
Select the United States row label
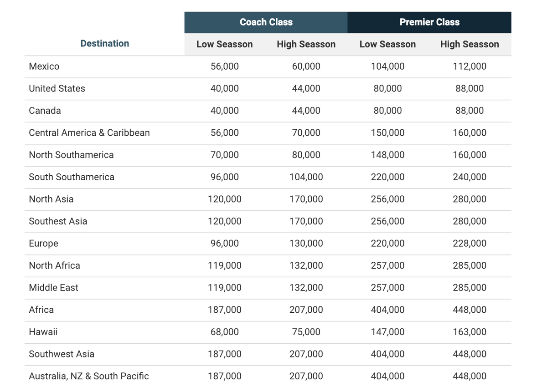tap(57, 88)
